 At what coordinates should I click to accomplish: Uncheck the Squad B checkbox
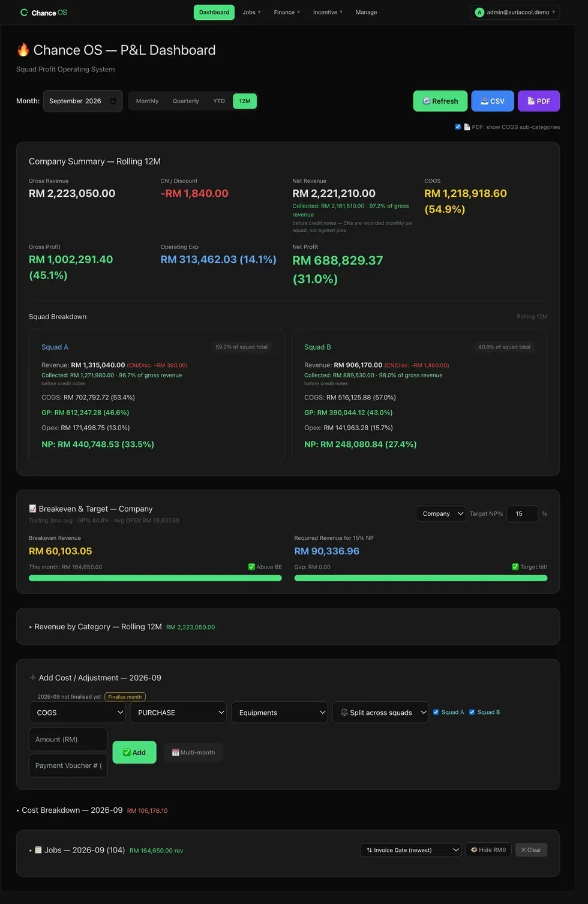coord(472,713)
